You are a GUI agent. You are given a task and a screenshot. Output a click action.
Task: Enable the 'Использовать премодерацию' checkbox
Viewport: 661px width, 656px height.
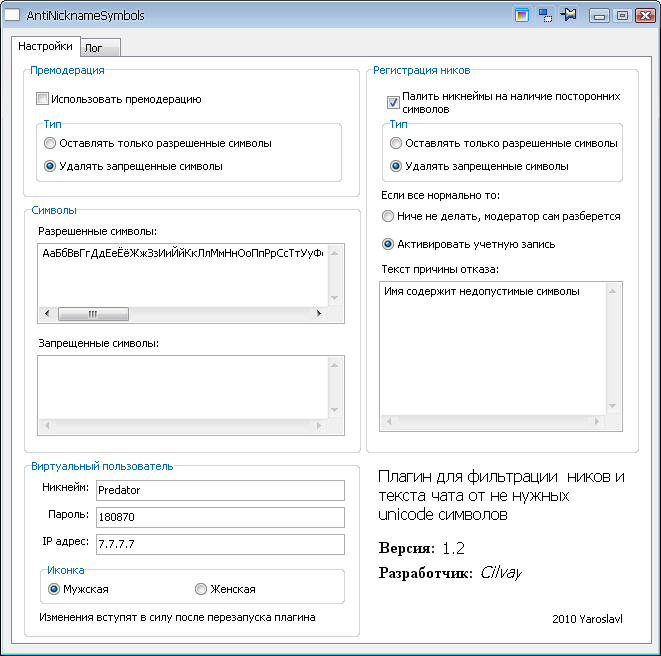click(42, 99)
